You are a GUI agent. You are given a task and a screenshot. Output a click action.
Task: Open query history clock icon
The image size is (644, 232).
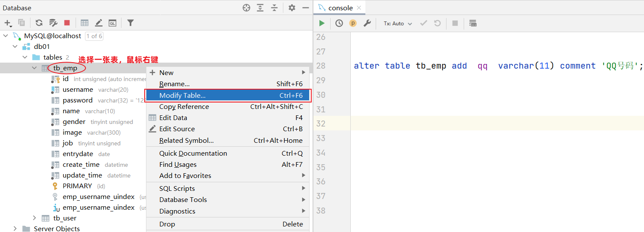point(339,24)
